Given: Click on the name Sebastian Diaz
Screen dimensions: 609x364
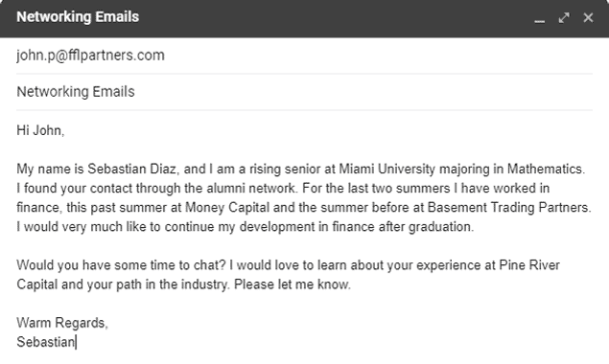Looking at the screenshot, I should (132, 170).
